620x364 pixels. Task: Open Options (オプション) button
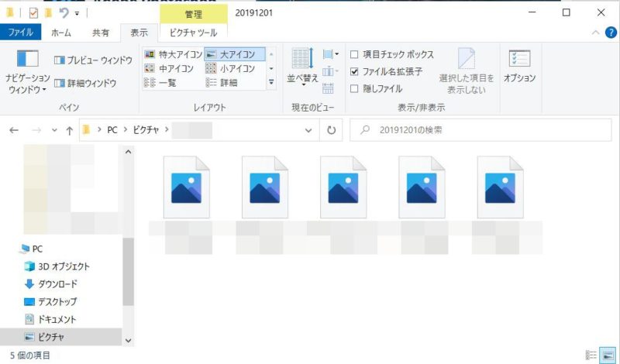(x=519, y=67)
